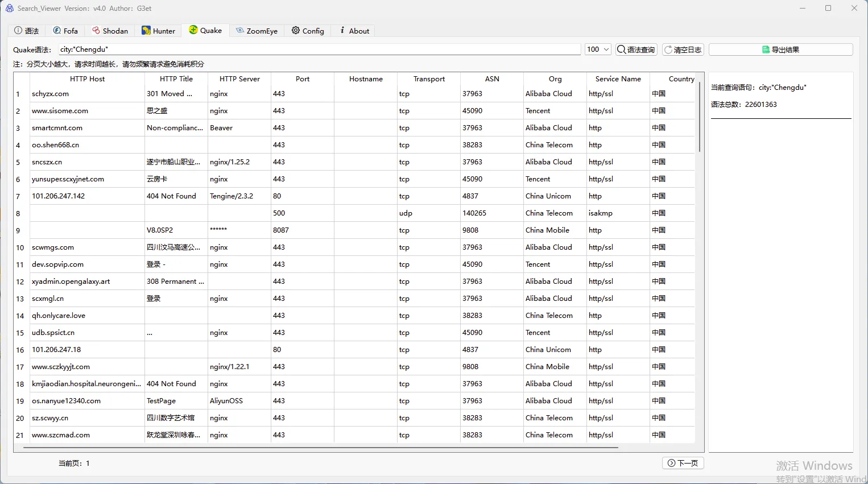Image resolution: width=868 pixels, height=484 pixels.
Task: Select the www.sisome.com host cell
Action: click(87, 111)
